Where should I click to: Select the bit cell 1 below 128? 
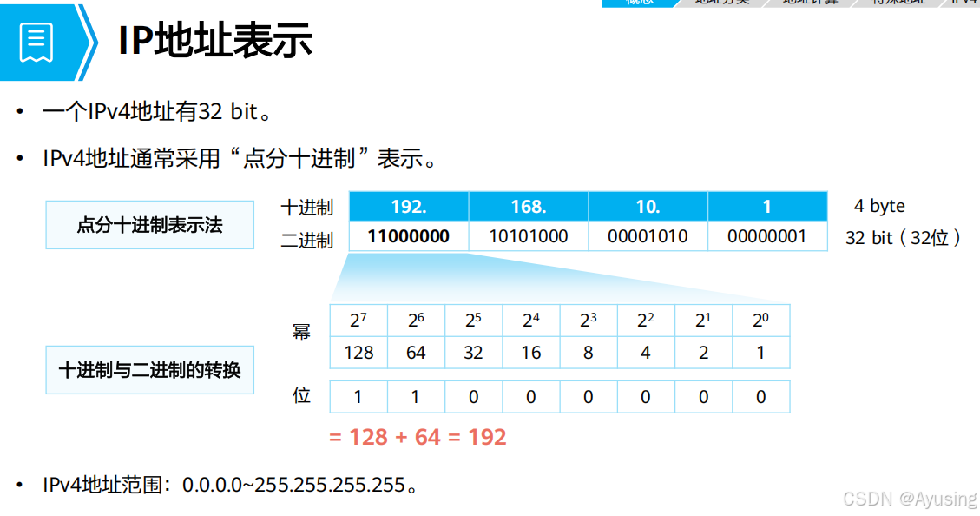(x=358, y=396)
